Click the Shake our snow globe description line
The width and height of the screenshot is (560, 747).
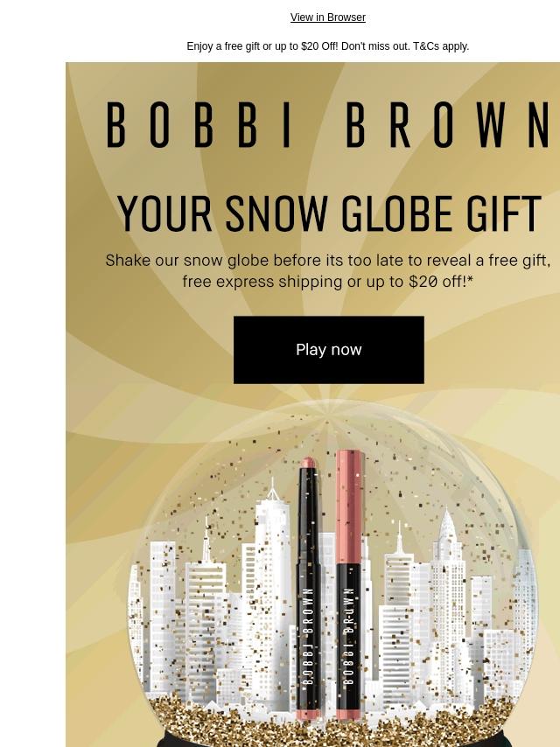(328, 261)
